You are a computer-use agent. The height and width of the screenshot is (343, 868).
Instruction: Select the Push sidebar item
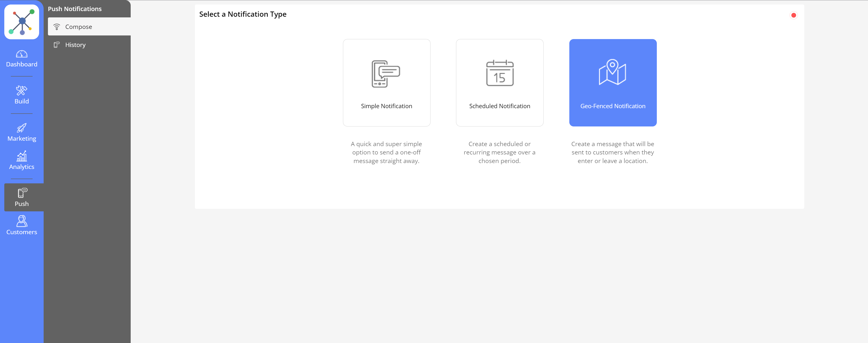point(21,197)
